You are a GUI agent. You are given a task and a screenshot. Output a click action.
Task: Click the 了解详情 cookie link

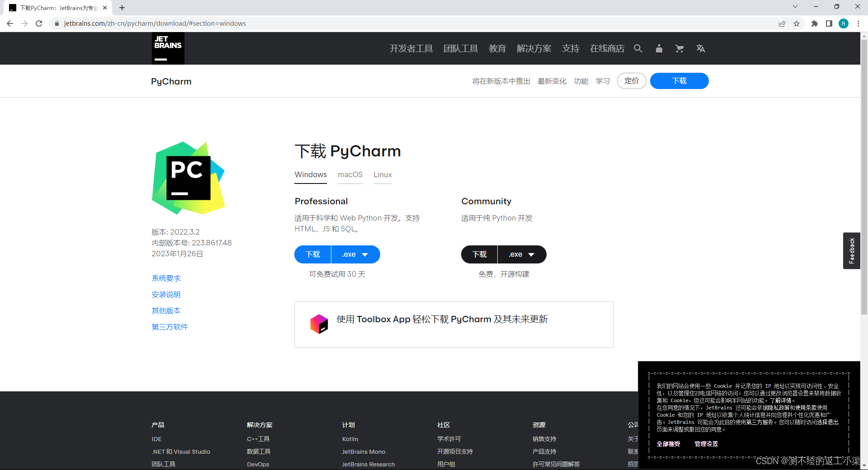tap(781, 400)
